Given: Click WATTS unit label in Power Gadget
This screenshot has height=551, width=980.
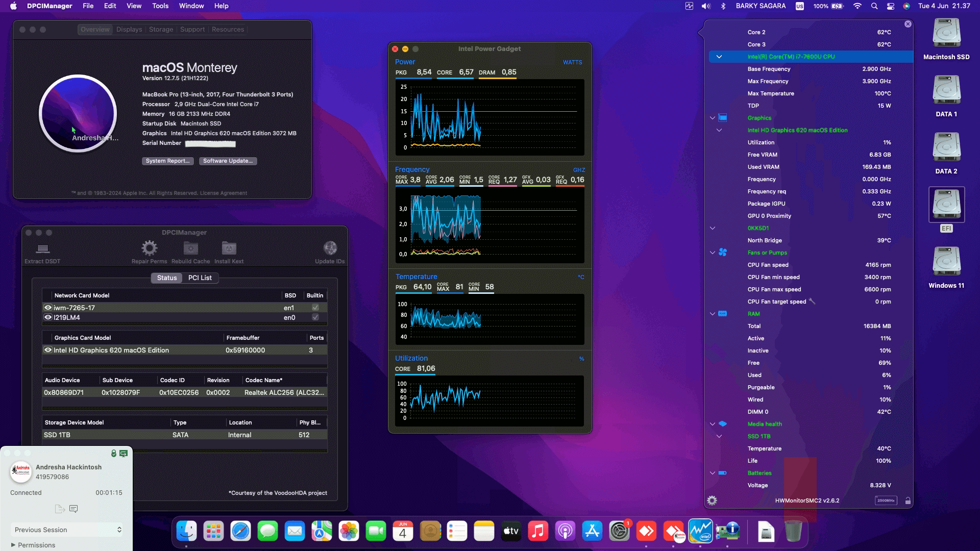Looking at the screenshot, I should [572, 62].
